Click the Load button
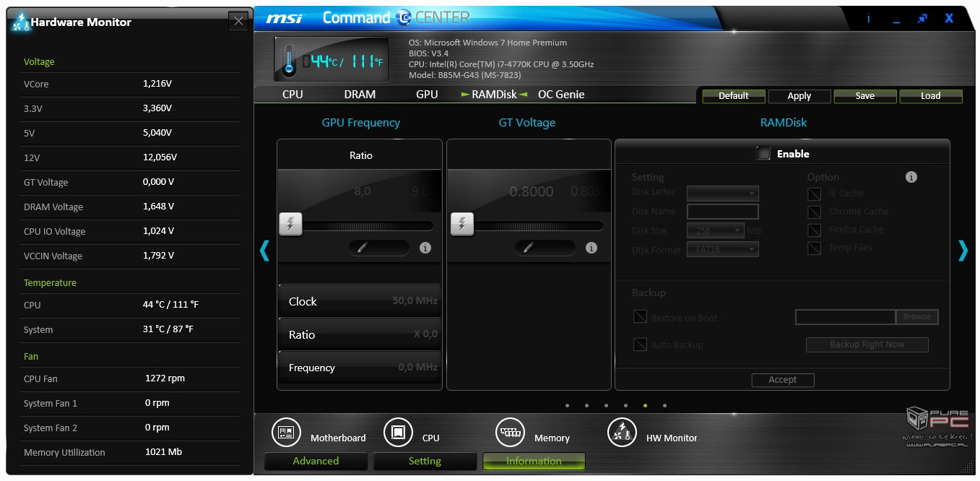Screen dimensions: 980x481 click(x=931, y=96)
